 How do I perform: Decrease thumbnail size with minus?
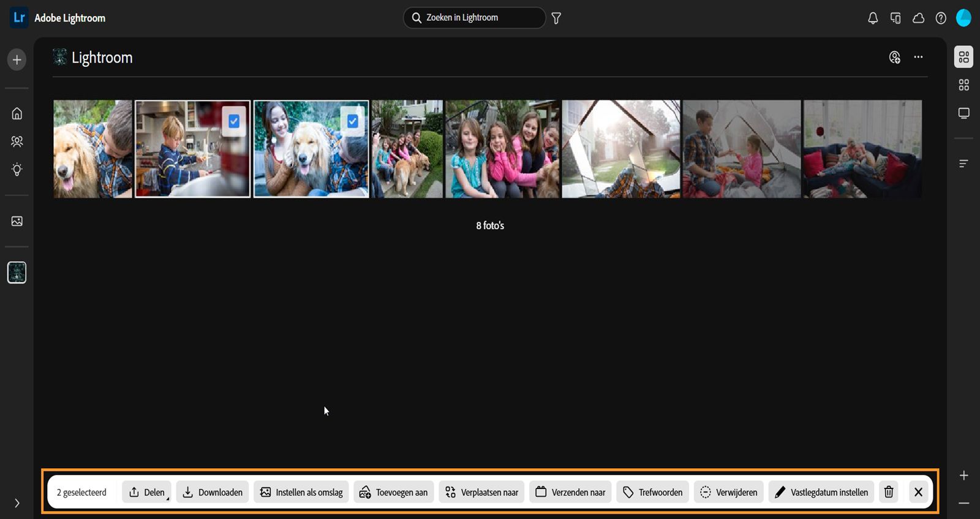pos(964,503)
